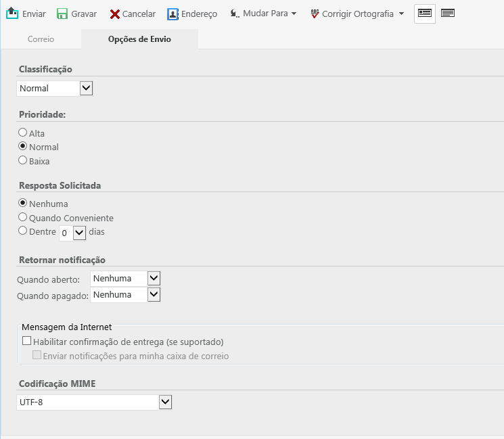Click the Retornar notificação section heading
This screenshot has width=504, height=439.
tap(62, 260)
